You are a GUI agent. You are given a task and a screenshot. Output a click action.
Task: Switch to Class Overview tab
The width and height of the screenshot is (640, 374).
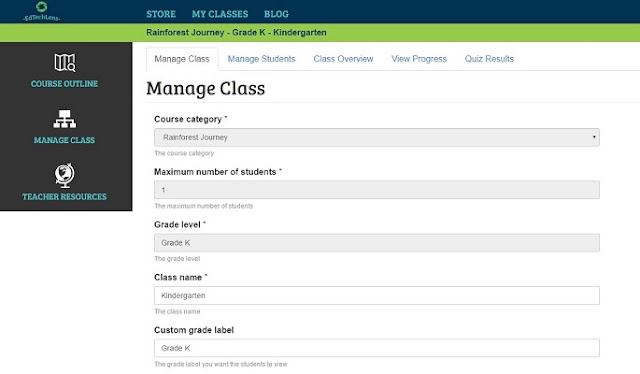[343, 59]
